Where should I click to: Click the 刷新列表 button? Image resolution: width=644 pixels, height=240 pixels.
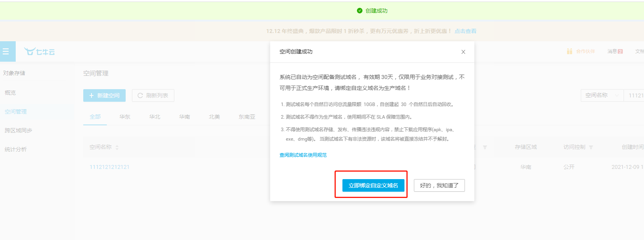(153, 95)
